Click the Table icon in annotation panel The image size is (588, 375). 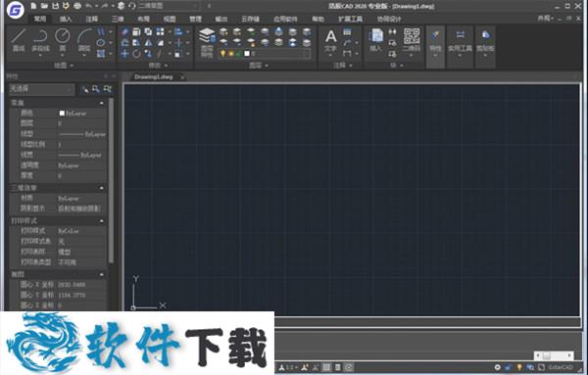[347, 32]
